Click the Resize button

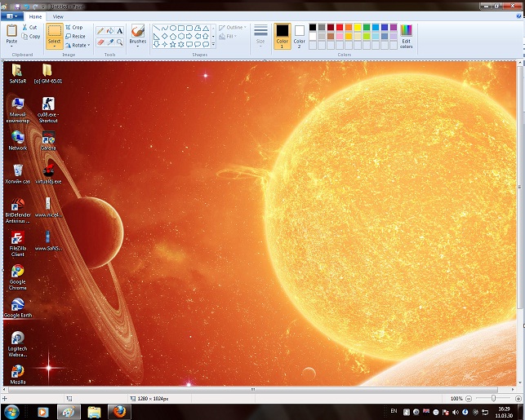[x=75, y=36]
